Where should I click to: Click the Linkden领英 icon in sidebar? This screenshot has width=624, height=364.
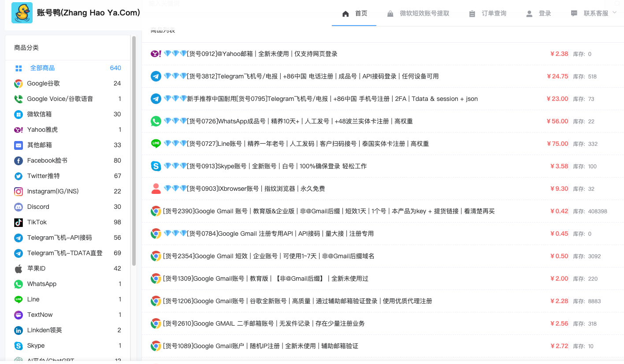(19, 330)
